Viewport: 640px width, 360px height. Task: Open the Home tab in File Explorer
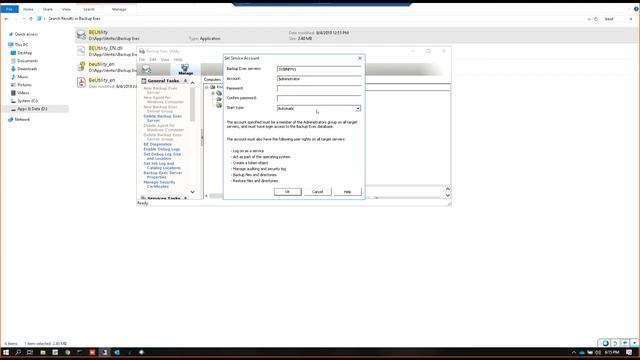(28, 9)
